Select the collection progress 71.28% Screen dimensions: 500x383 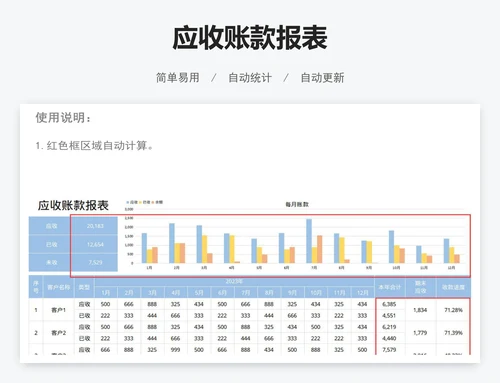(x=453, y=310)
